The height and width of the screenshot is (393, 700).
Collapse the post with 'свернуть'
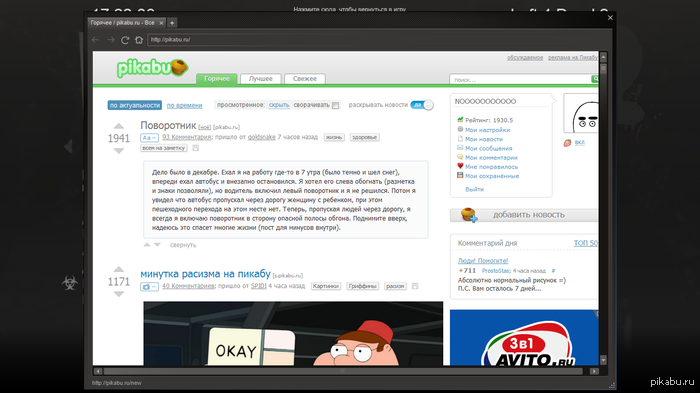[183, 245]
